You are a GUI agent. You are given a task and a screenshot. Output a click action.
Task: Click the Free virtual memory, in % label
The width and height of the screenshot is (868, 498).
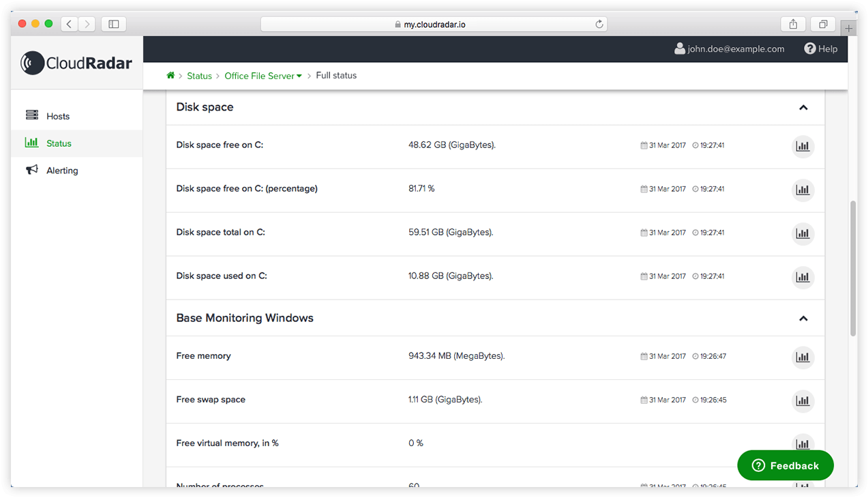[x=227, y=443]
